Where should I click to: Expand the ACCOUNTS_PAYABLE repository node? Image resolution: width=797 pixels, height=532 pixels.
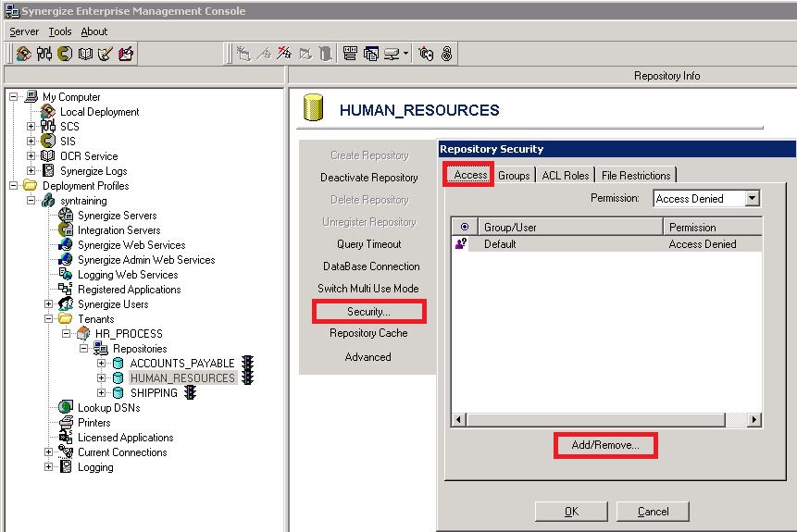pos(101,364)
